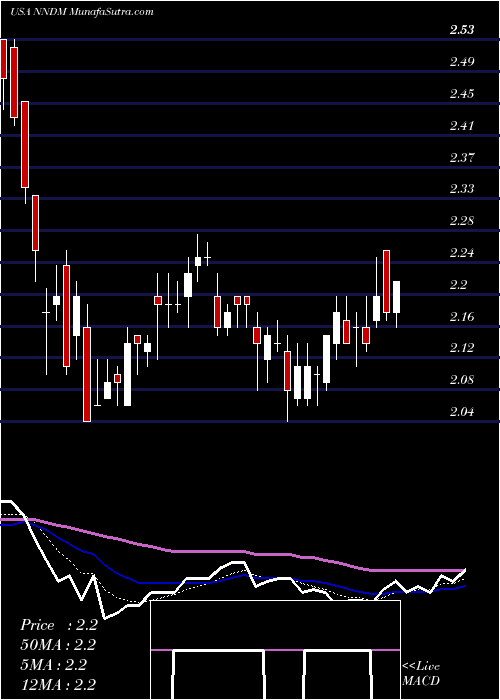Screen dimensions: 500x700
Task: Click the 5MA : 2.2 readout
Action: click(54, 665)
